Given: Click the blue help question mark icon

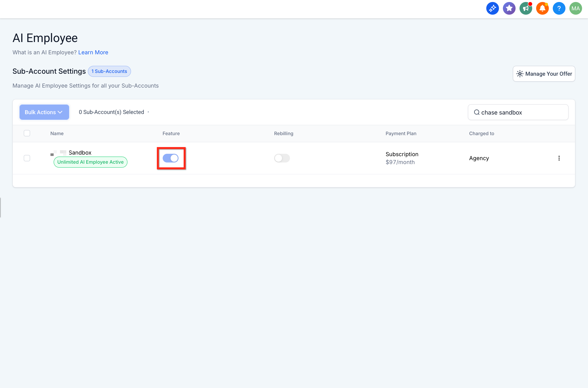Looking at the screenshot, I should click(x=559, y=8).
